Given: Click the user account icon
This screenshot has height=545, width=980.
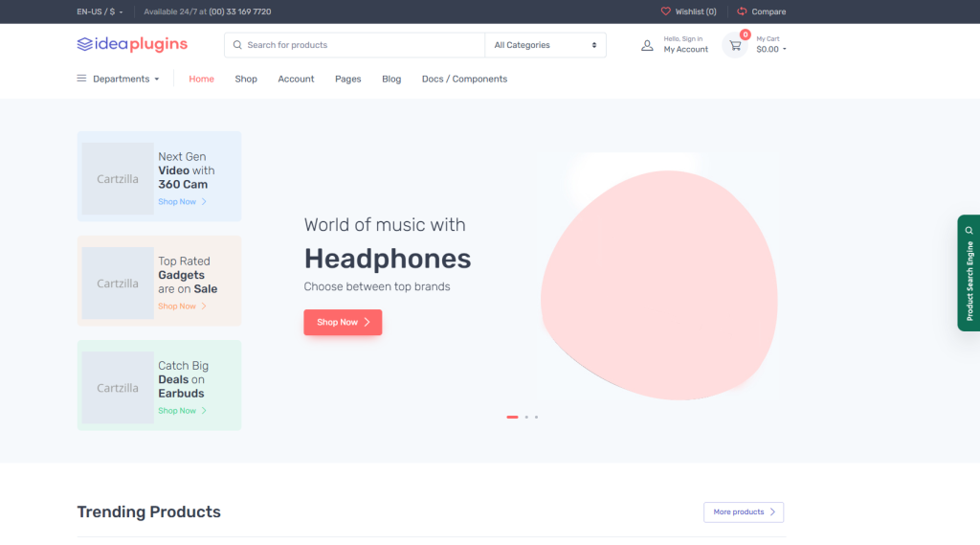Looking at the screenshot, I should [647, 45].
